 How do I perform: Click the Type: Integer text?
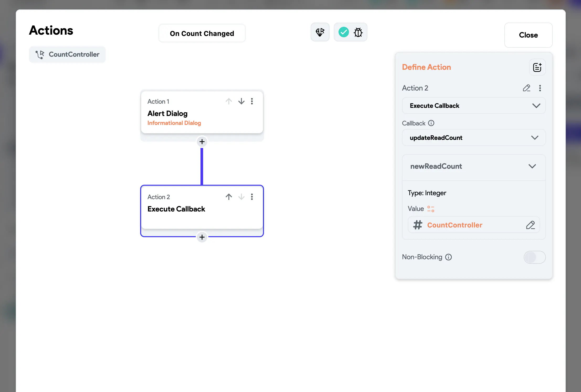pos(427,193)
